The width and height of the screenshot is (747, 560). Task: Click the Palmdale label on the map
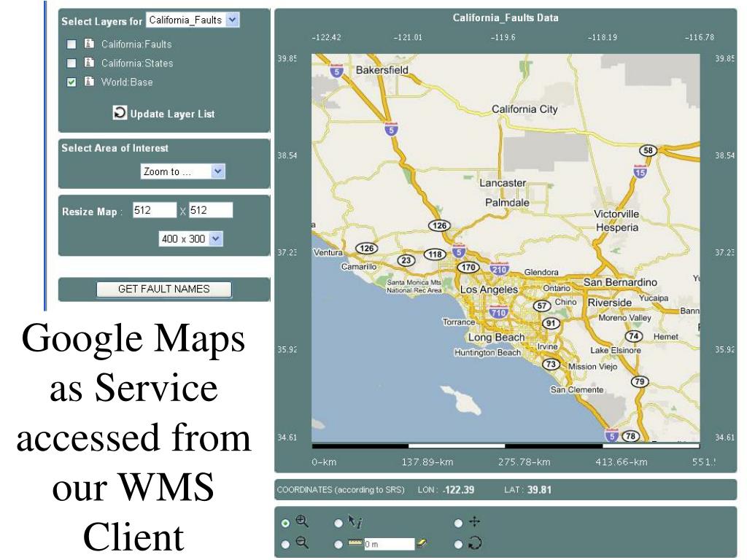coord(507,203)
